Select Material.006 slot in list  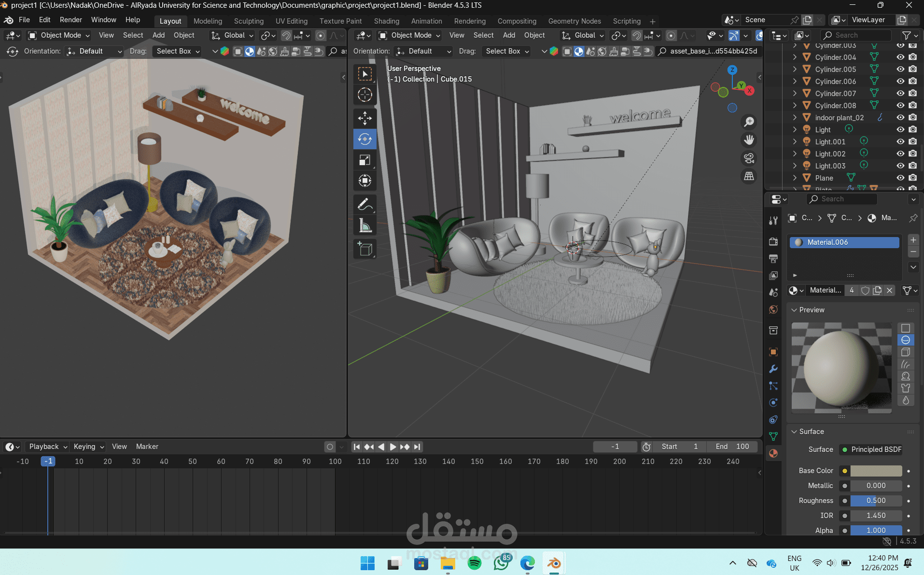pyautogui.click(x=844, y=242)
